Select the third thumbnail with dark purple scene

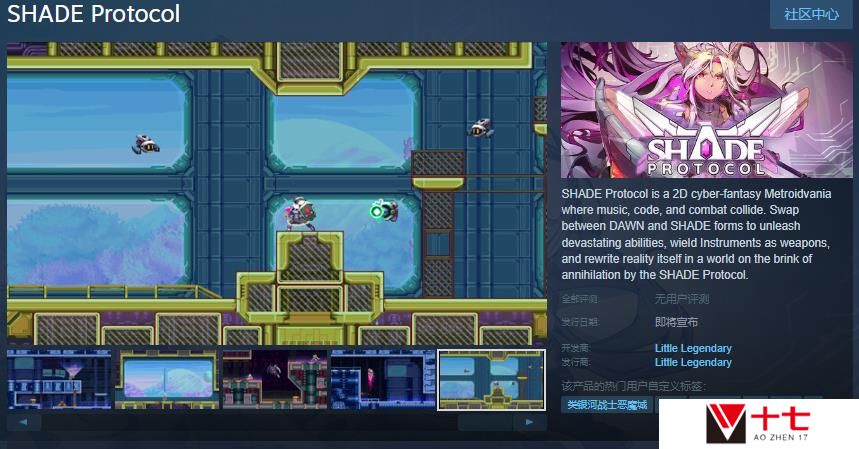(275, 379)
